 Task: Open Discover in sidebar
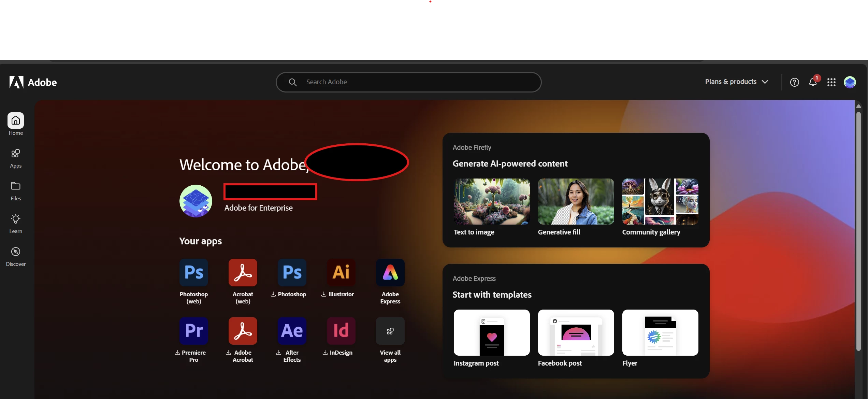pos(16,256)
